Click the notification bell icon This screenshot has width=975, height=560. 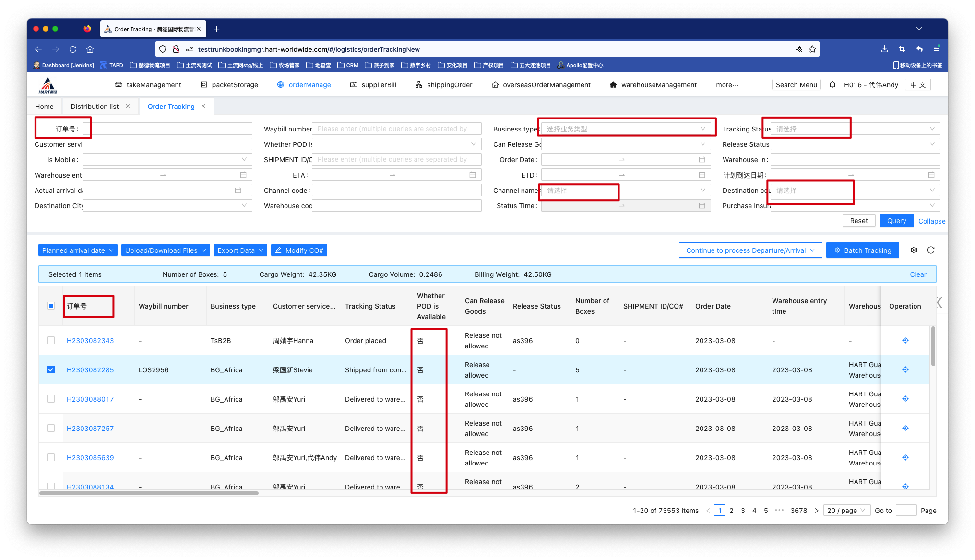[x=832, y=85]
